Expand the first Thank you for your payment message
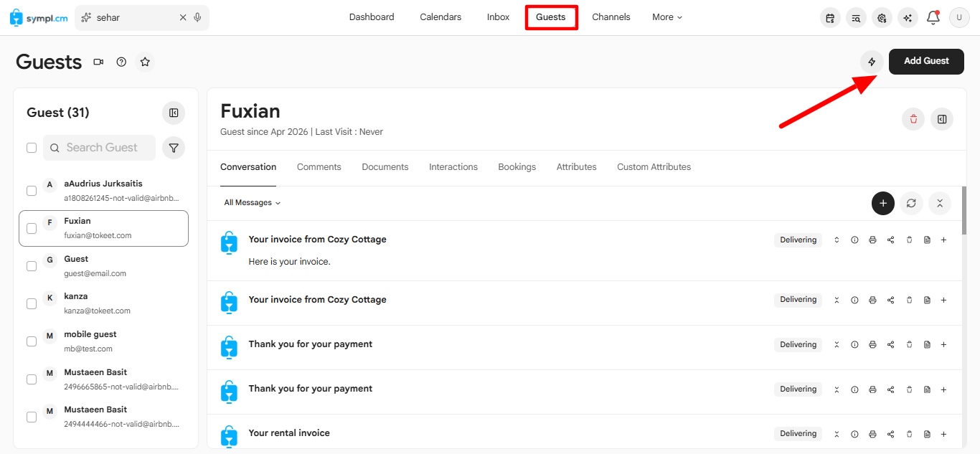 [837, 345]
